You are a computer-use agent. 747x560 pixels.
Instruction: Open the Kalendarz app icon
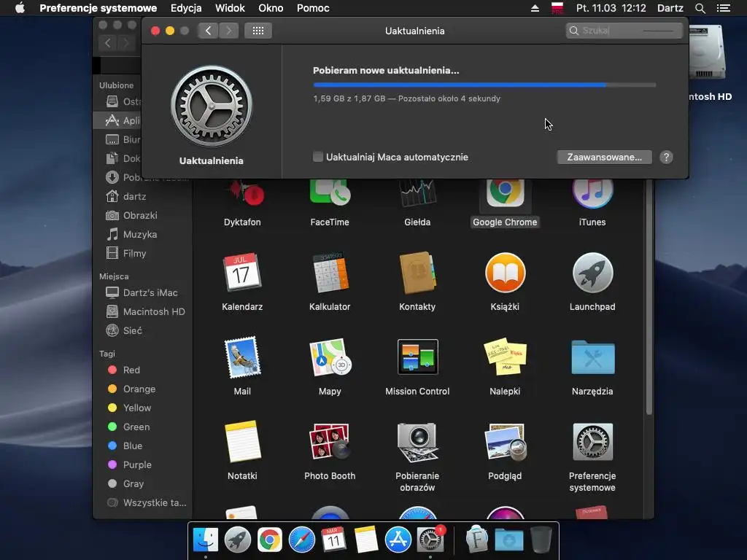242,273
